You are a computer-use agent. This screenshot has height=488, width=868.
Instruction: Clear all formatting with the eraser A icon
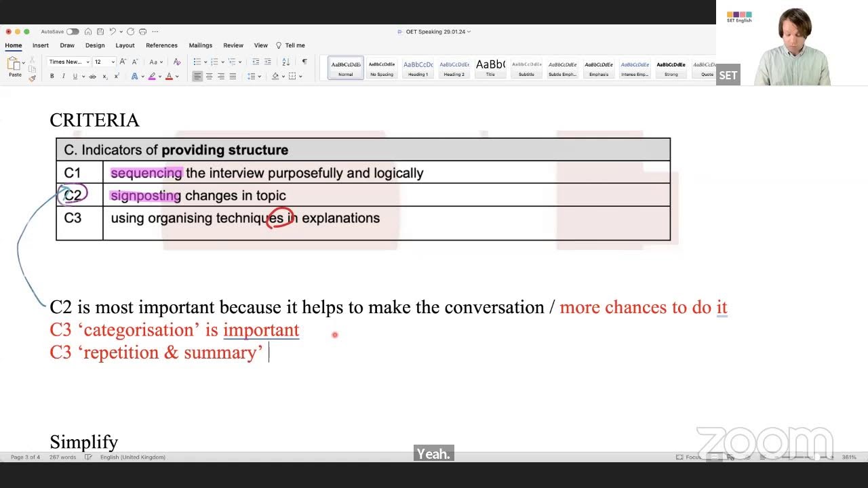tap(177, 62)
